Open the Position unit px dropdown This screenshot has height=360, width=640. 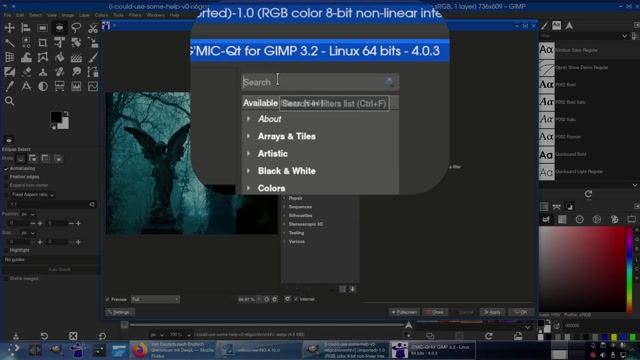[x=28, y=214]
